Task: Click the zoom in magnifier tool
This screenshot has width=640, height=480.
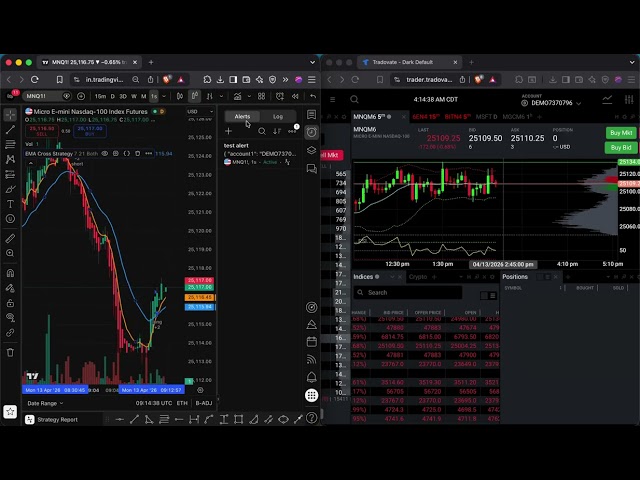Action: tap(10, 253)
